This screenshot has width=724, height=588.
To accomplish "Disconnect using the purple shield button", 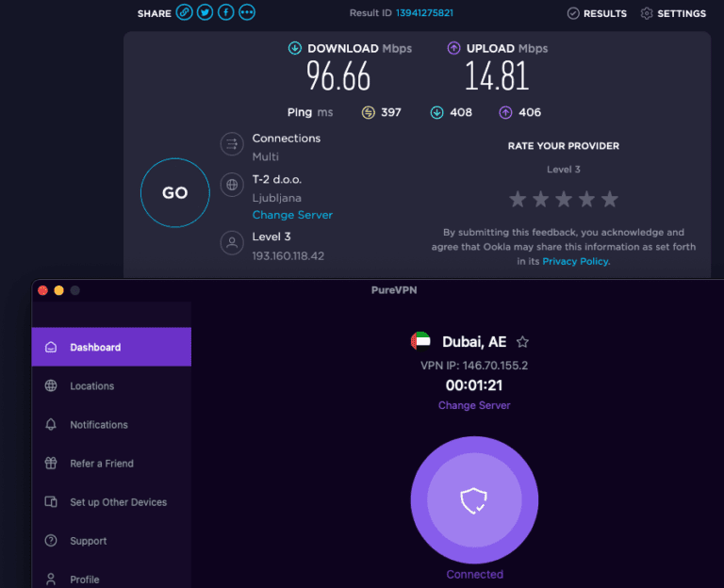I will [474, 499].
